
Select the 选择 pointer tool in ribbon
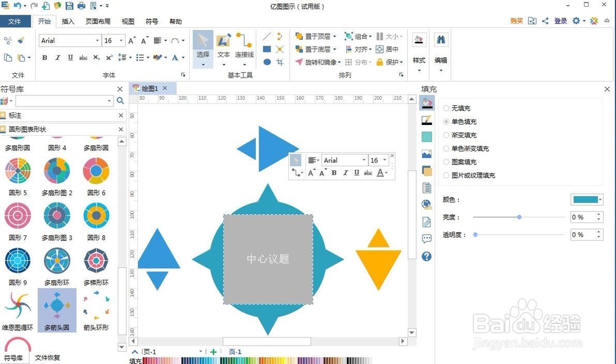click(203, 49)
